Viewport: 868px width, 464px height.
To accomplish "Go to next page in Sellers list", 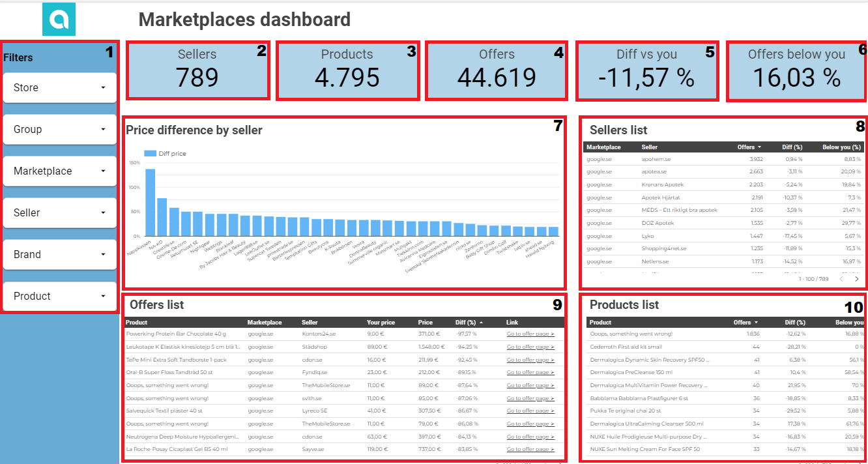I will [856, 279].
